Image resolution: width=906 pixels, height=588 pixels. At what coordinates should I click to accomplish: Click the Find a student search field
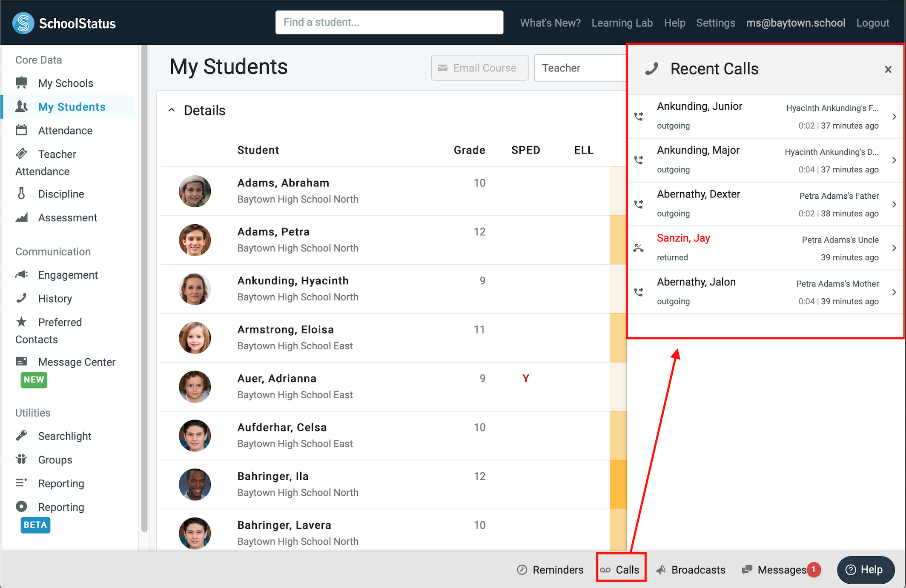(389, 23)
